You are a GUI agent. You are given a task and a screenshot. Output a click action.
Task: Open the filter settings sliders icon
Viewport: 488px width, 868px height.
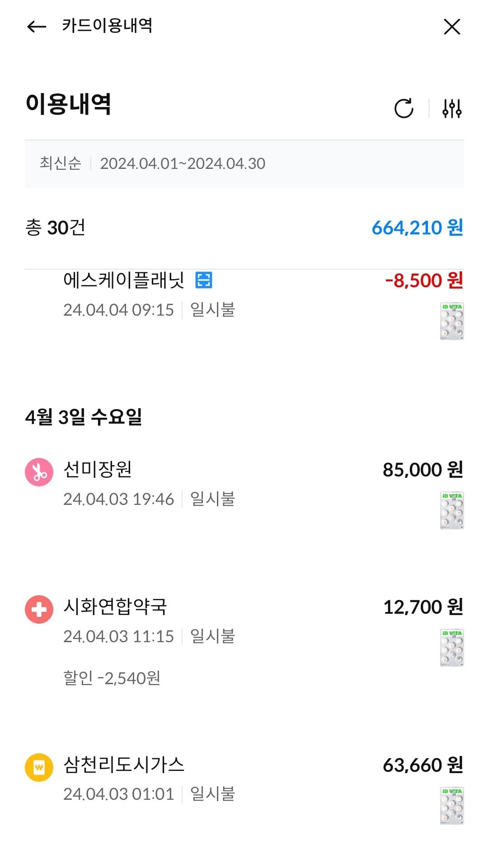[452, 108]
